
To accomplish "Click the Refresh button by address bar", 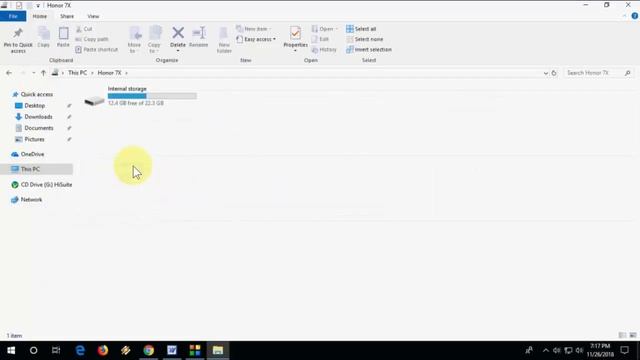I will (554, 73).
